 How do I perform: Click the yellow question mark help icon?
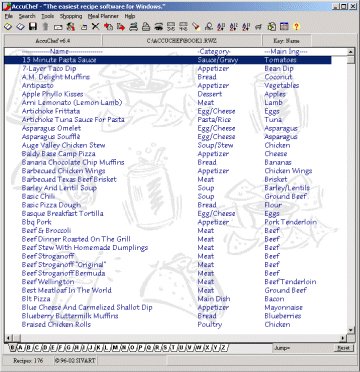coord(296,27)
